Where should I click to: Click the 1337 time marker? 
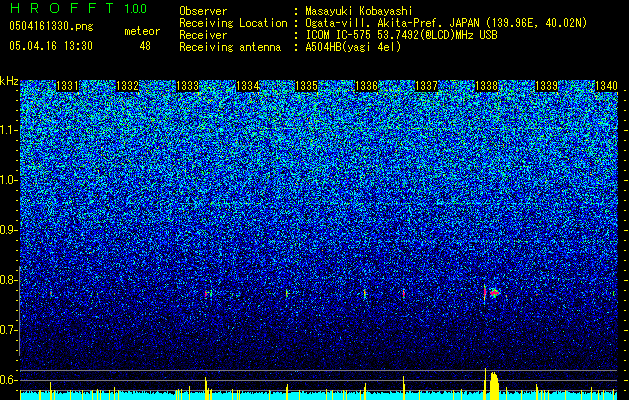point(426,86)
